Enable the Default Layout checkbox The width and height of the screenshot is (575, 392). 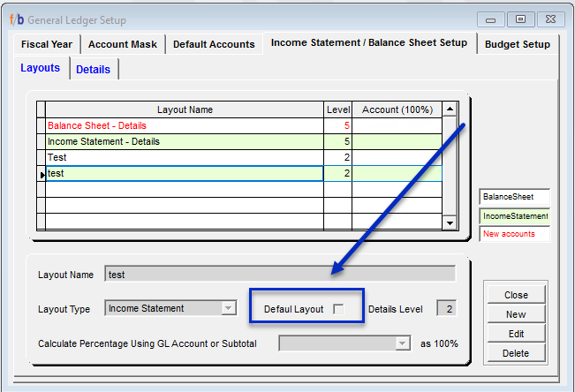tap(338, 309)
